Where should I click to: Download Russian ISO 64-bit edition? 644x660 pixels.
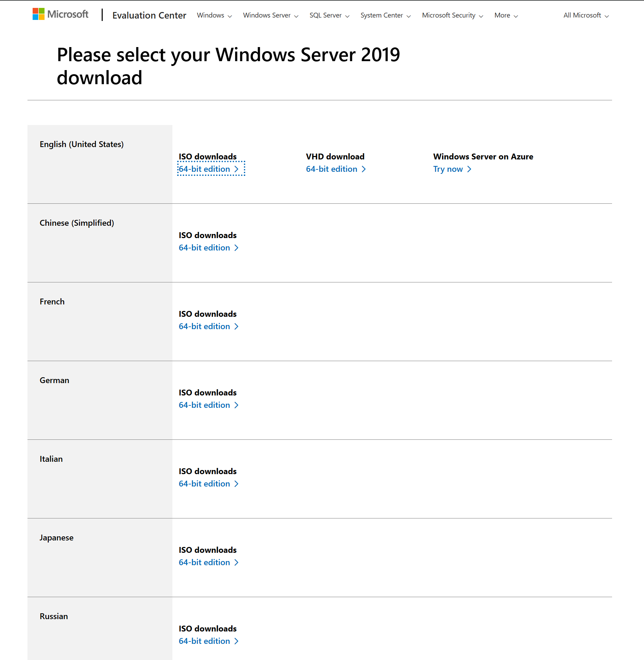pyautogui.click(x=209, y=641)
